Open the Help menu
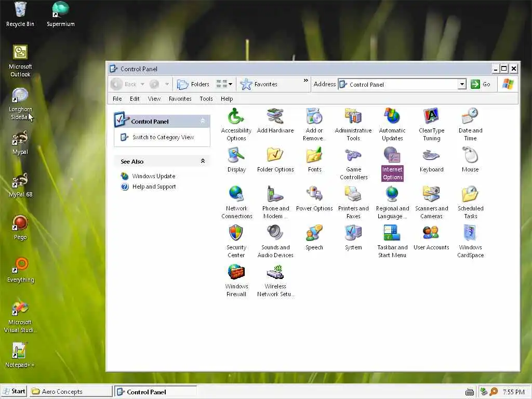532x399 pixels. tap(227, 99)
